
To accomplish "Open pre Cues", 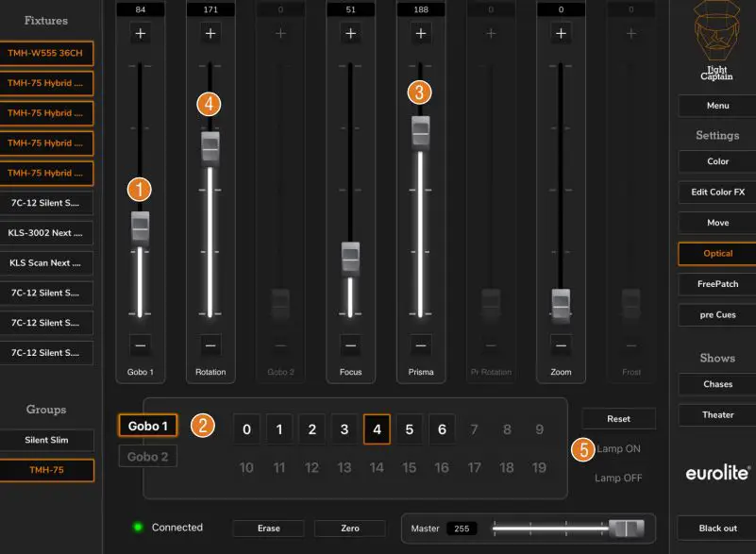I will pyautogui.click(x=717, y=315).
